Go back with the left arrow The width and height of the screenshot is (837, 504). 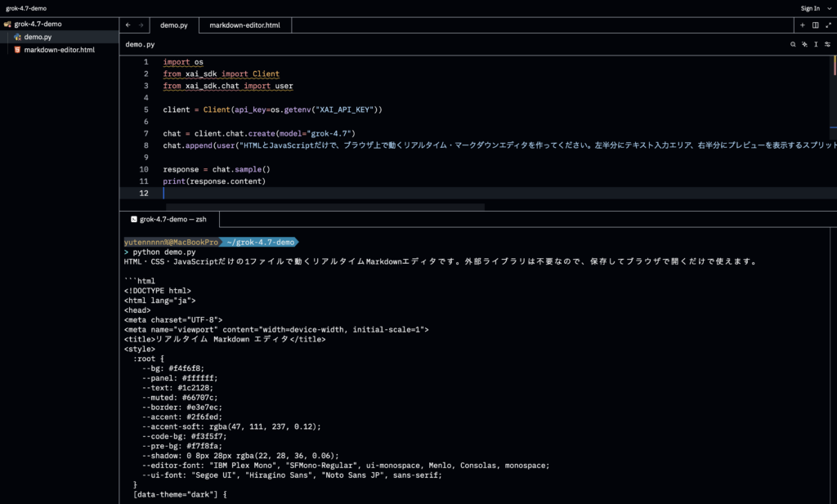[x=128, y=25]
